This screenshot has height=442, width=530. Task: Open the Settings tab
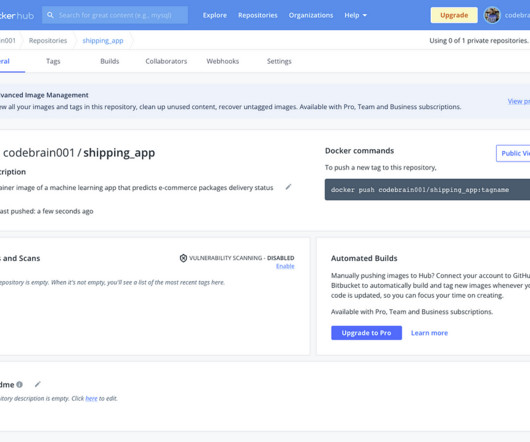279,61
